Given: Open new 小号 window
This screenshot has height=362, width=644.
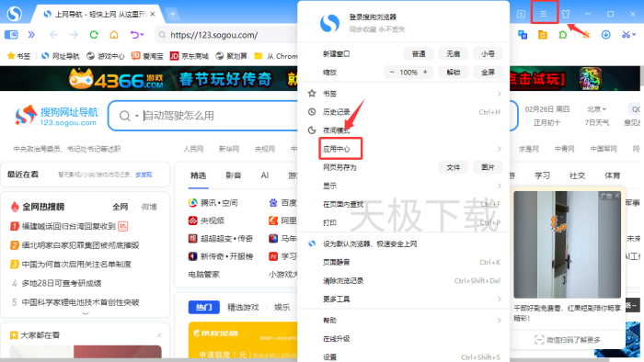Looking at the screenshot, I should click(488, 53).
